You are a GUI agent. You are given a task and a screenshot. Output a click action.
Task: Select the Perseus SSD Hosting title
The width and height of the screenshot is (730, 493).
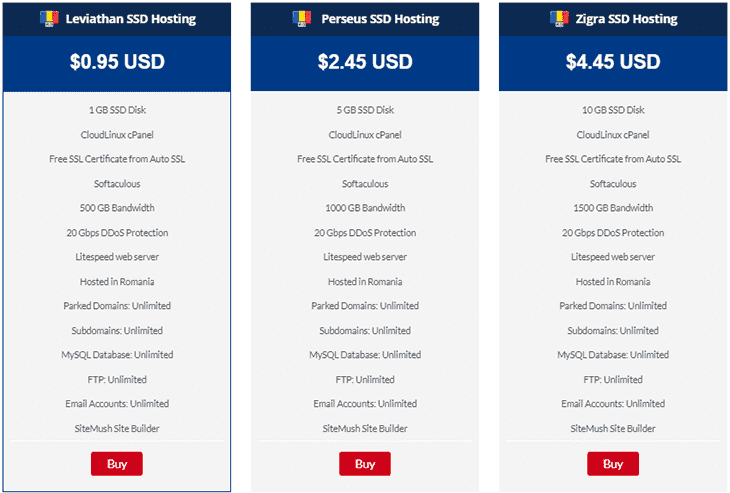380,19
